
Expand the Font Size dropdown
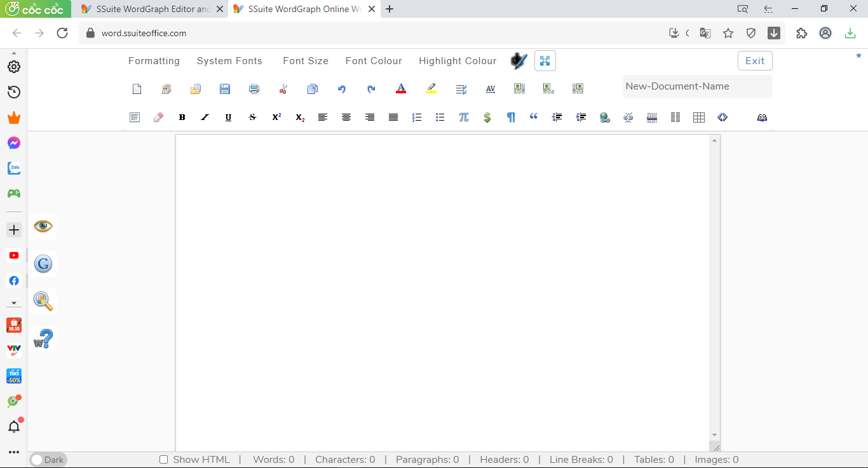pyautogui.click(x=306, y=61)
